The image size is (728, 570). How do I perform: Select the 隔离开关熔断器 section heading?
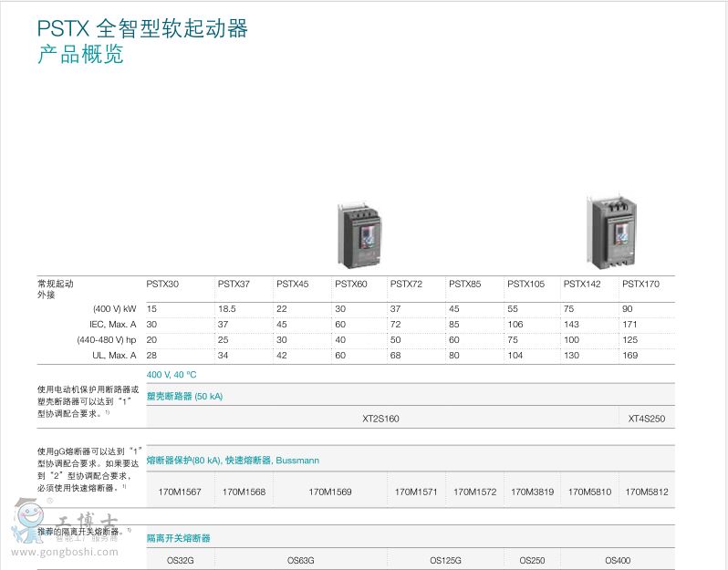coord(179,538)
